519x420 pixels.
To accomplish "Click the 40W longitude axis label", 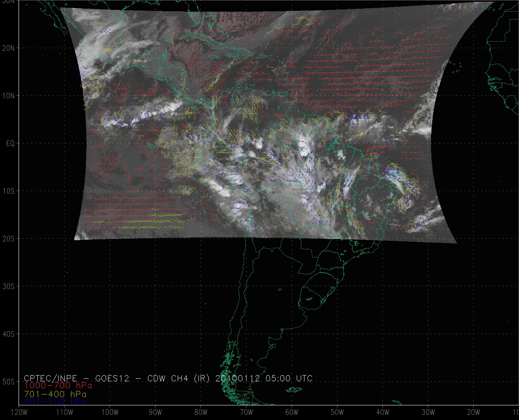I will coord(383,412).
